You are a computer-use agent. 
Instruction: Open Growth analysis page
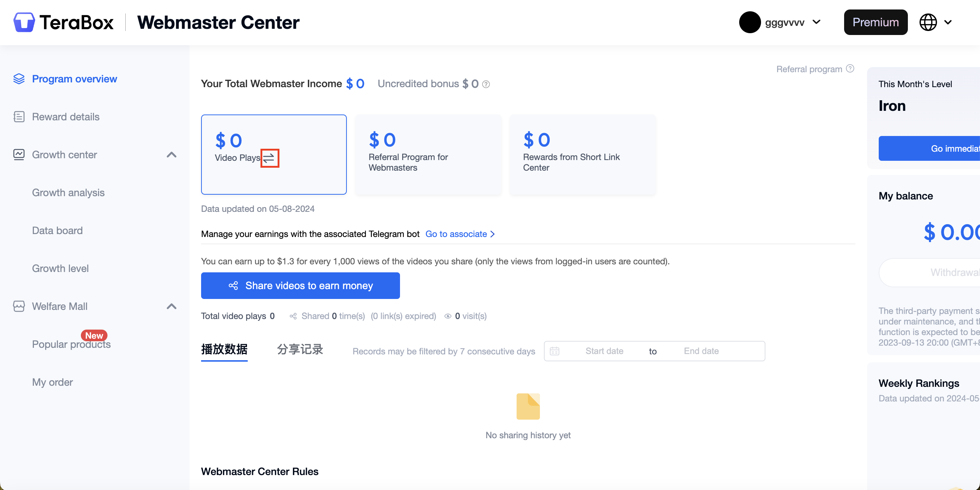(68, 192)
